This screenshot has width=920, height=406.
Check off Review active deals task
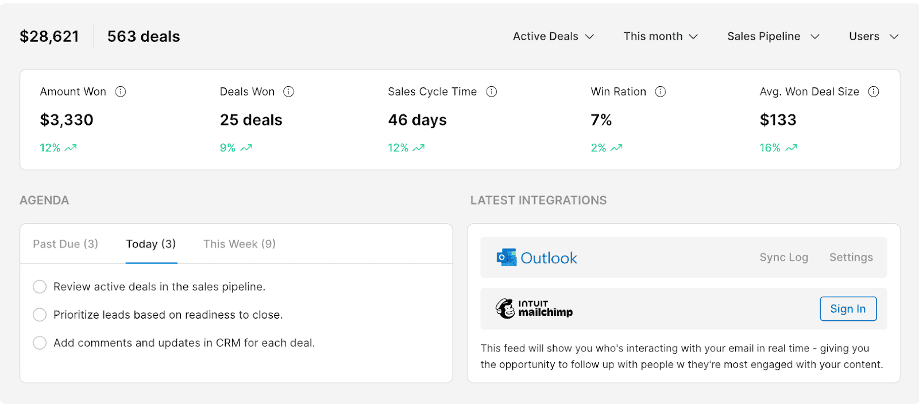pyautogui.click(x=39, y=287)
